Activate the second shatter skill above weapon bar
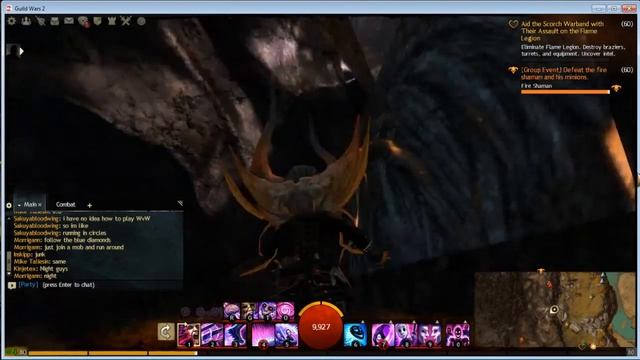Viewport: 640px width, 360px height. click(x=249, y=311)
